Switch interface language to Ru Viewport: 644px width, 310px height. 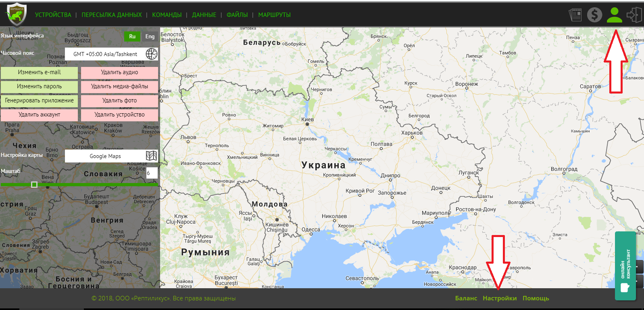coord(132,36)
